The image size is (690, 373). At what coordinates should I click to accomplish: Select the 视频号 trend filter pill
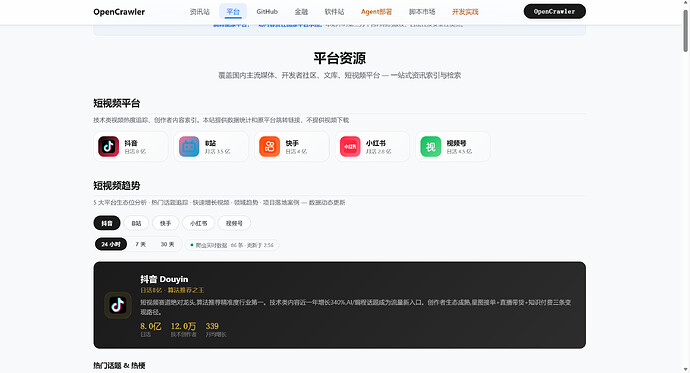[x=234, y=223]
